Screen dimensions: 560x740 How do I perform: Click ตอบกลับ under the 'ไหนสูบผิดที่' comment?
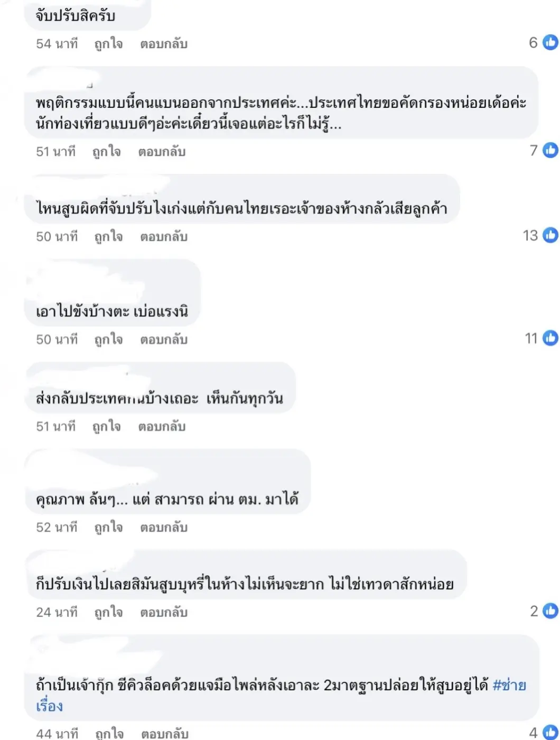point(164,236)
